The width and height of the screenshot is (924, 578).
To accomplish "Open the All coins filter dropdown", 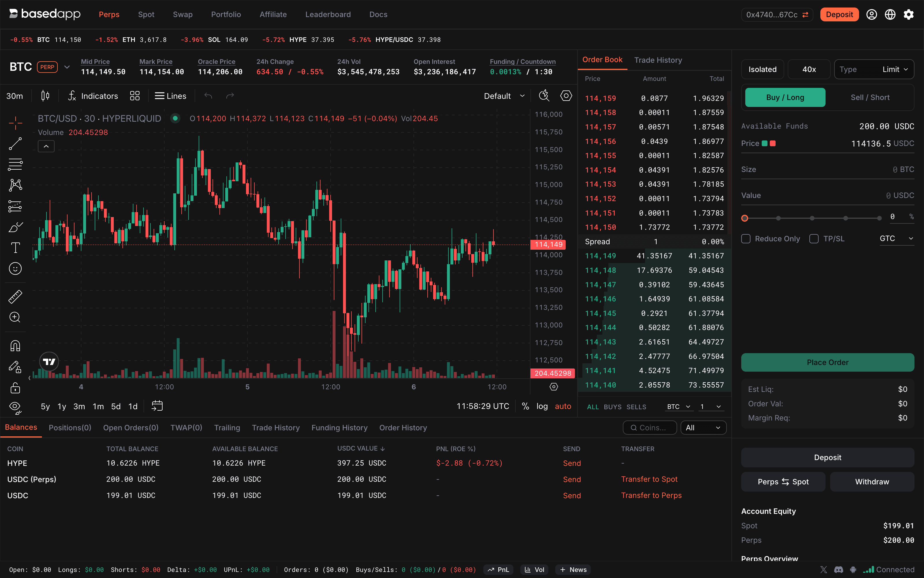I will click(703, 428).
